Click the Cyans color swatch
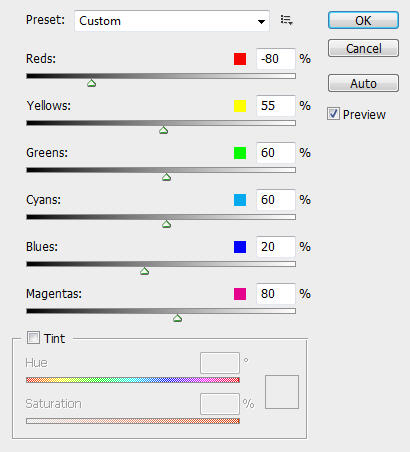 coord(240,200)
